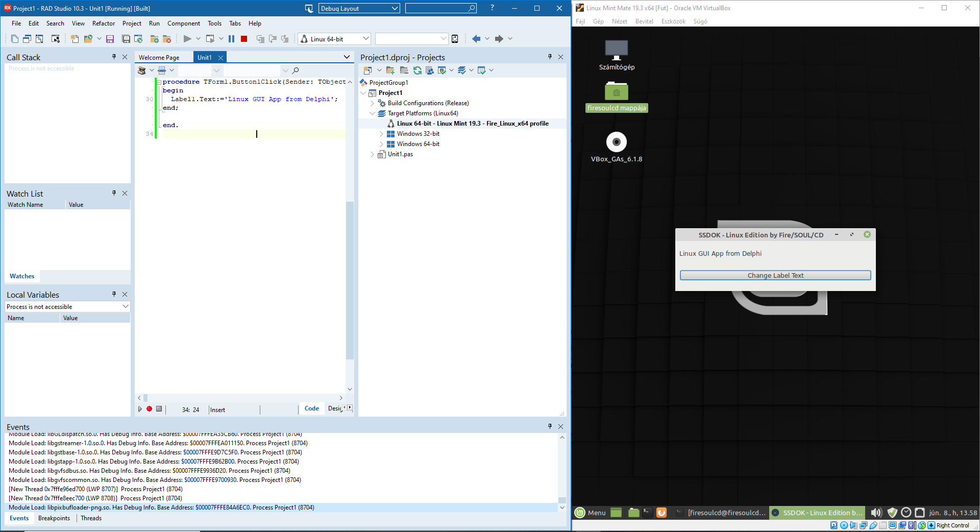The height and width of the screenshot is (532, 980).
Task: Click Add File to Project icon
Action: [x=154, y=39]
